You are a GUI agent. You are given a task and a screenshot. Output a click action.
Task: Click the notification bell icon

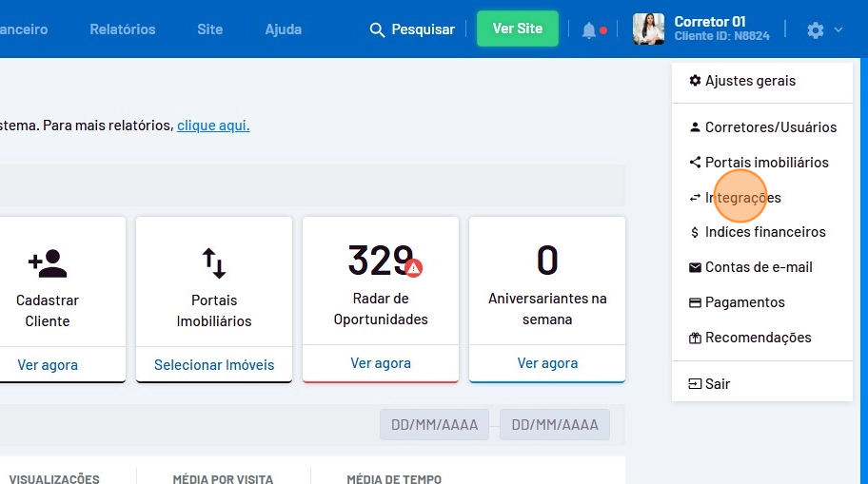click(x=589, y=30)
